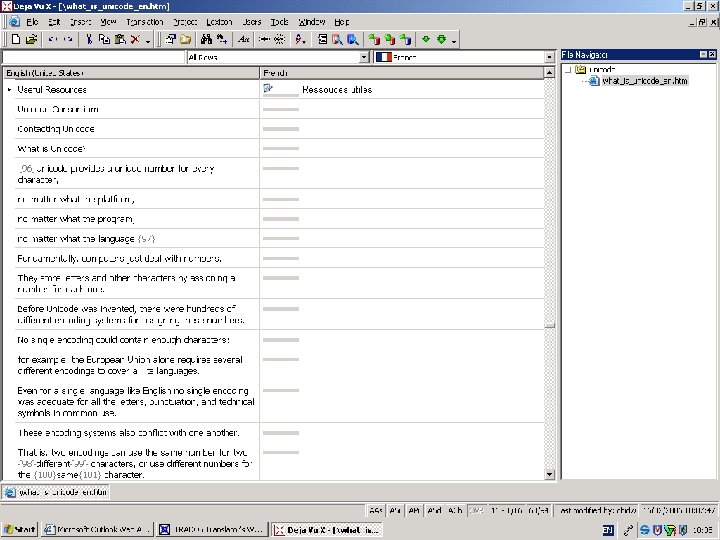Select the what_is_unicode_en.htm bottom tab
Viewport: 720px width, 540px height.
coord(56,492)
